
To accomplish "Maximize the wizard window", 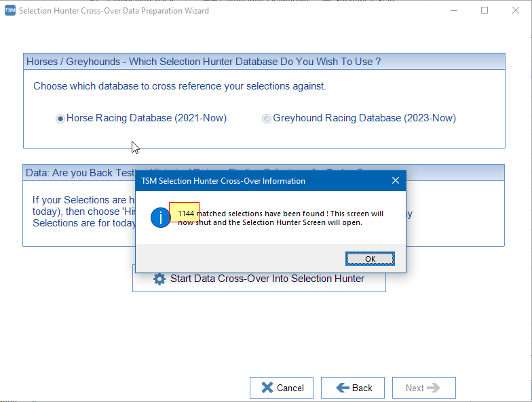I will [x=484, y=11].
